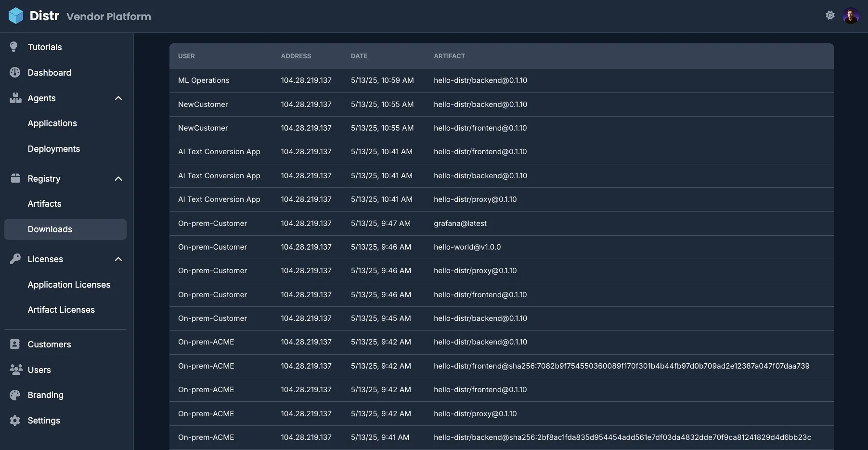Click the Registry package icon
The width and height of the screenshot is (868, 450).
tap(15, 178)
